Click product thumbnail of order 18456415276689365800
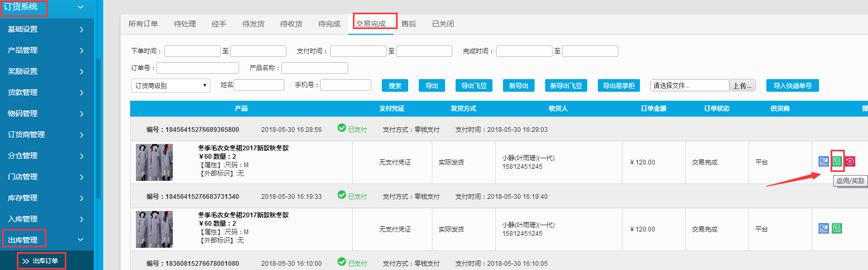Screen dimensions: 868x270 coord(154,162)
